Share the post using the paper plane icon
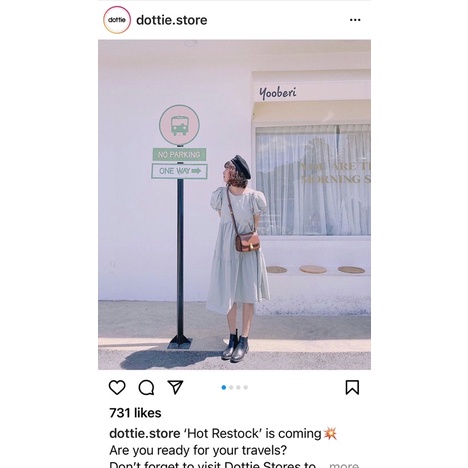Screen dimensions: 468x468 [x=175, y=387]
